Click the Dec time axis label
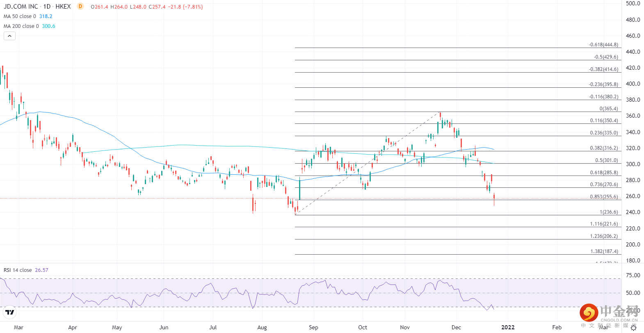Image resolution: width=644 pixels, height=333 pixels. pos(456,327)
